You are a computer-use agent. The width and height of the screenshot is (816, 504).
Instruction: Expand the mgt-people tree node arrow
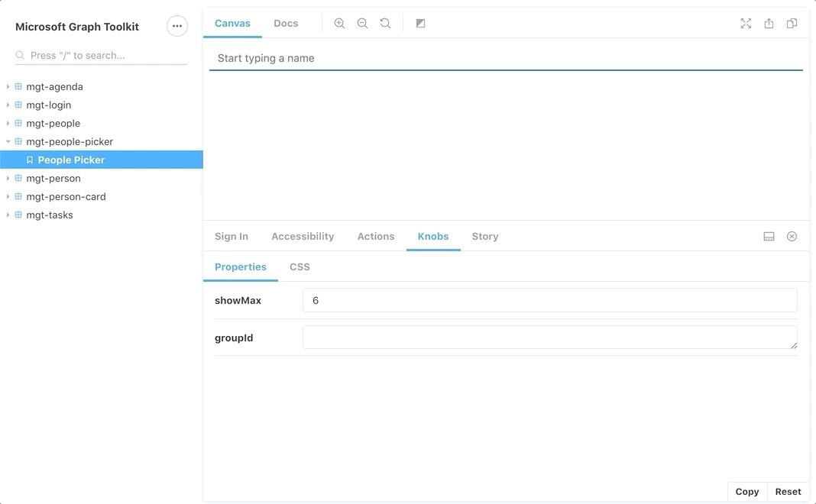(x=8, y=123)
